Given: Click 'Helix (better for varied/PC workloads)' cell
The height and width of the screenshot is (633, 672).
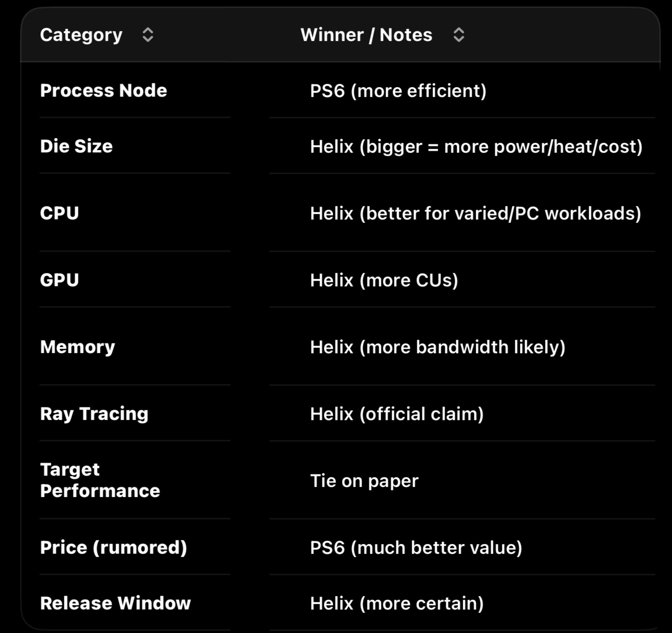Looking at the screenshot, I should click(x=476, y=214).
